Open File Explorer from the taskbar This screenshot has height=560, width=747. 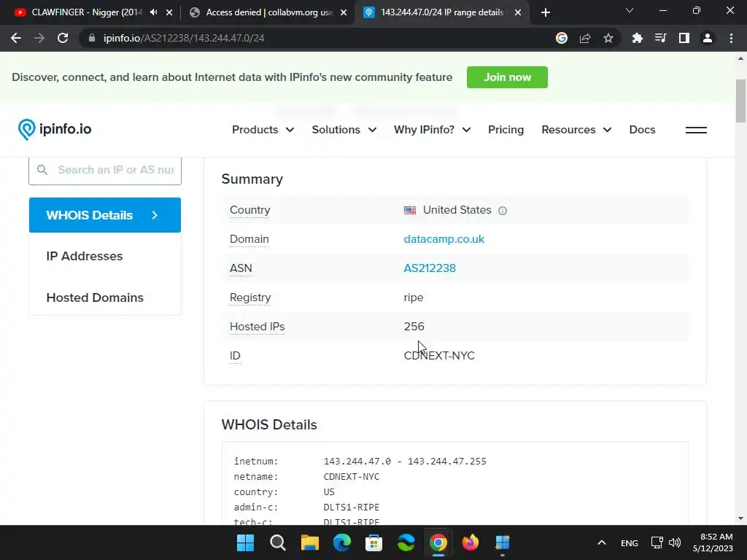coord(309,542)
